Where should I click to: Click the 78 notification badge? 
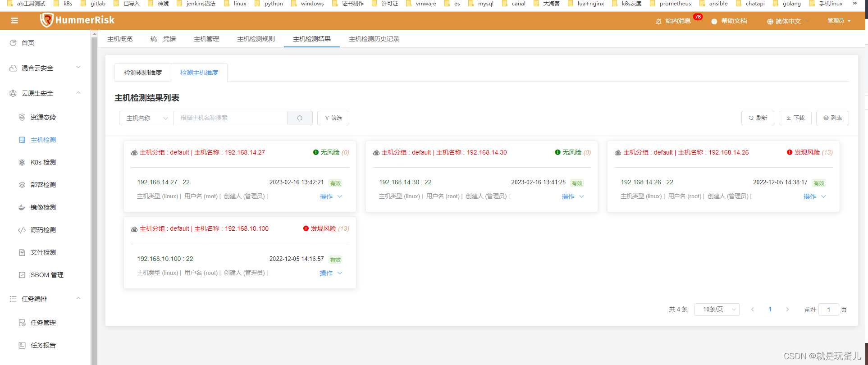pyautogui.click(x=698, y=17)
